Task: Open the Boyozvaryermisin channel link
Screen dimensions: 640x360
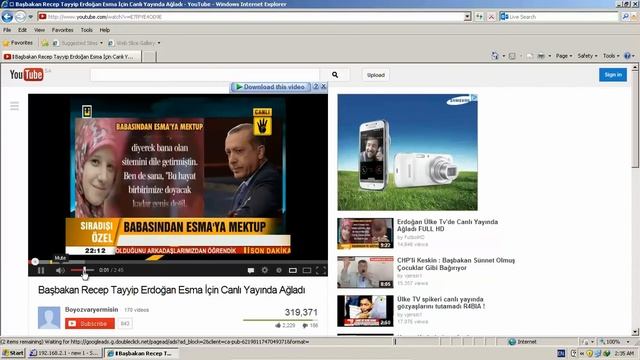Action: click(91, 309)
